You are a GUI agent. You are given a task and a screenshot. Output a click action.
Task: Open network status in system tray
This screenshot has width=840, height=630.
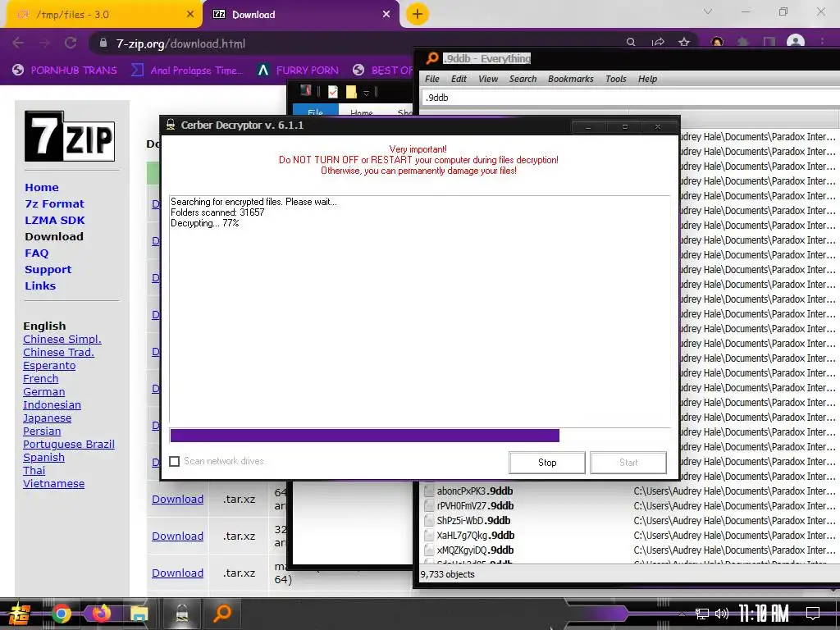[x=701, y=614]
